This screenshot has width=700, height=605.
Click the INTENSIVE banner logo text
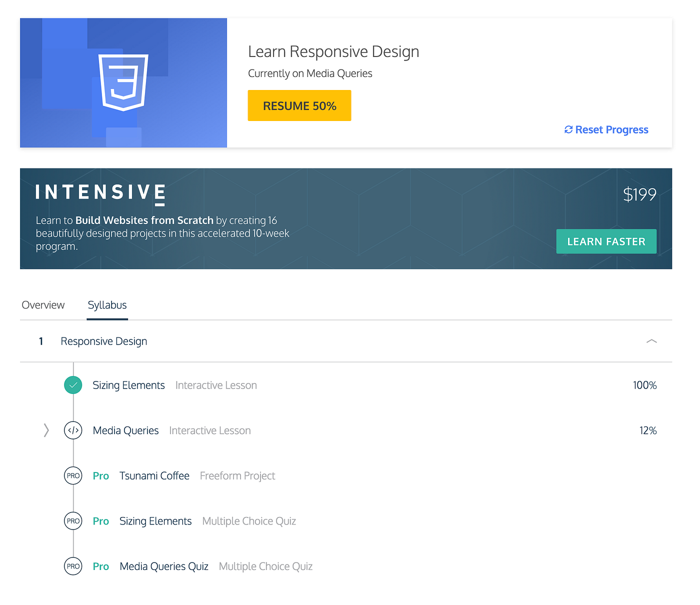coord(99,192)
